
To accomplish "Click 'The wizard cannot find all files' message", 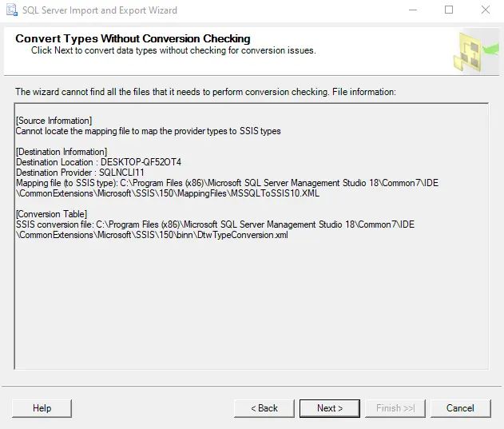I will [x=206, y=92].
